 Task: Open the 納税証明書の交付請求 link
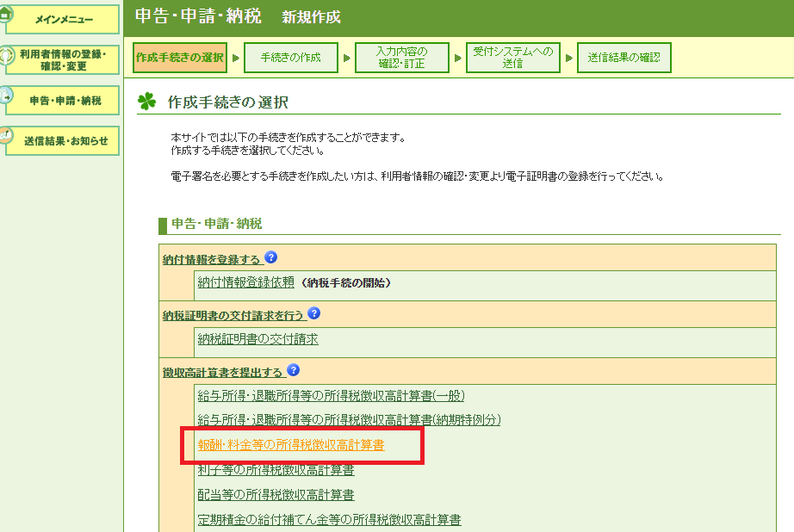click(x=257, y=339)
